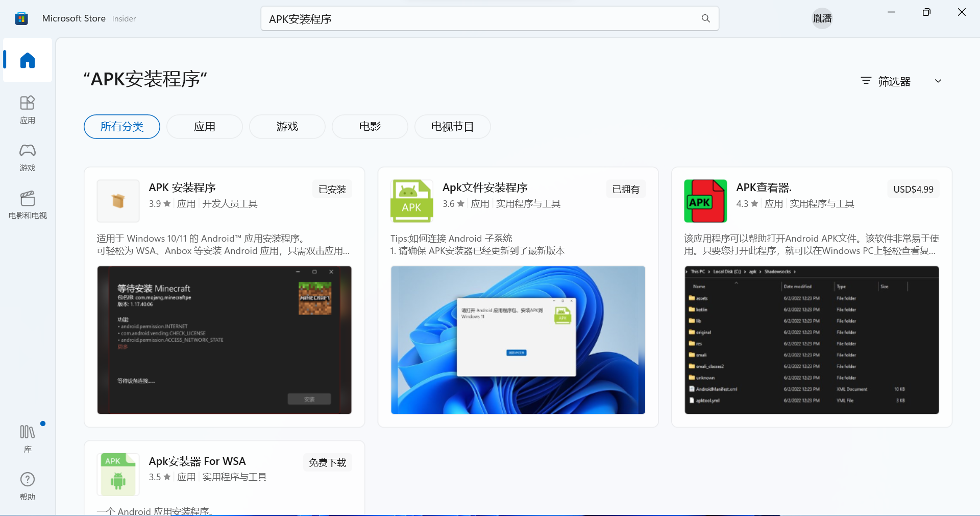The height and width of the screenshot is (516, 980).
Task: Expand the 筛选器 chevron
Action: (x=938, y=81)
